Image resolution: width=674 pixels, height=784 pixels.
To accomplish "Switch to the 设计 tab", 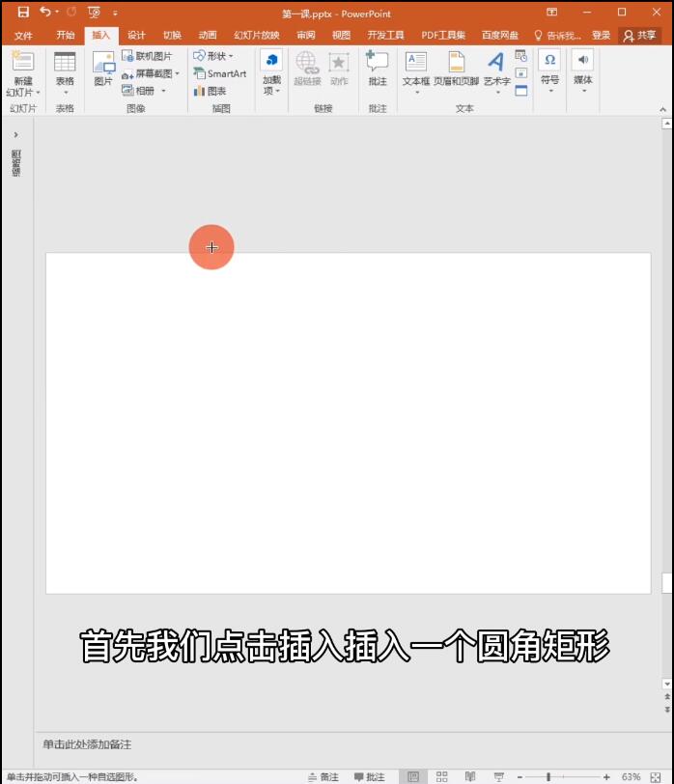I will [x=136, y=35].
